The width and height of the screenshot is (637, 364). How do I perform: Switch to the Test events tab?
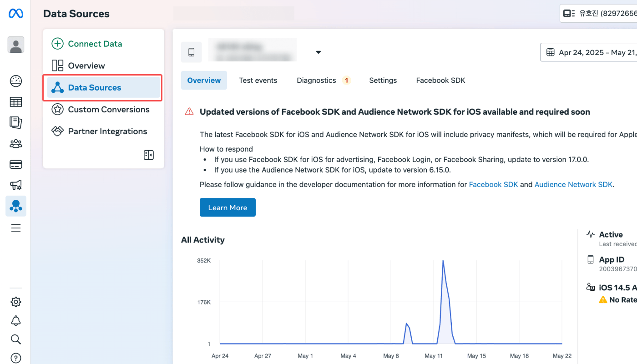tap(258, 80)
